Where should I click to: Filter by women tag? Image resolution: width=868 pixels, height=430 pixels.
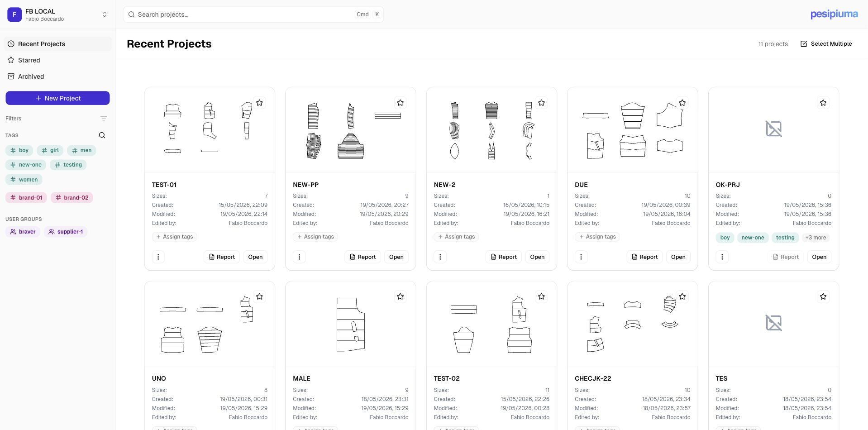tap(24, 180)
